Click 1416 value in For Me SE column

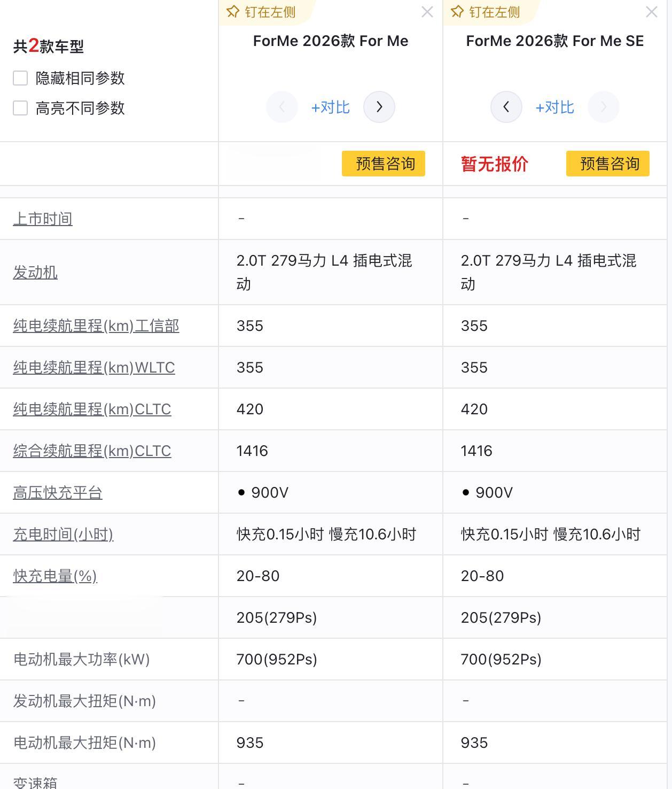point(476,451)
